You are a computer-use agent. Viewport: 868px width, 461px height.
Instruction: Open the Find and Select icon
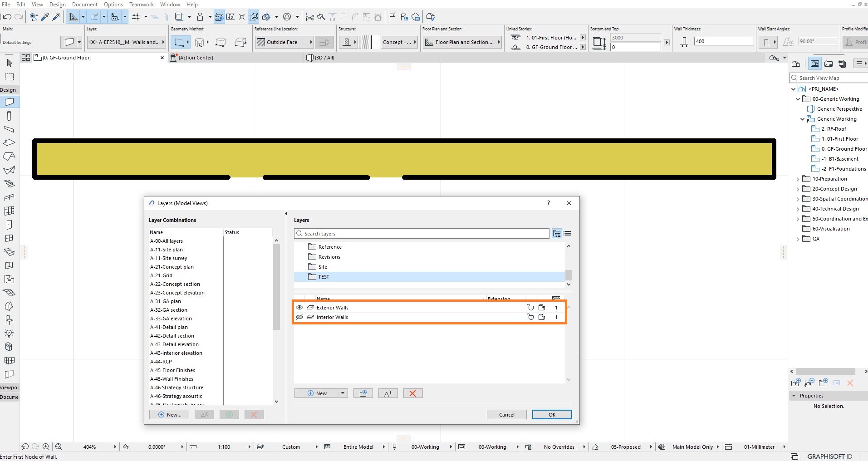coord(34,17)
